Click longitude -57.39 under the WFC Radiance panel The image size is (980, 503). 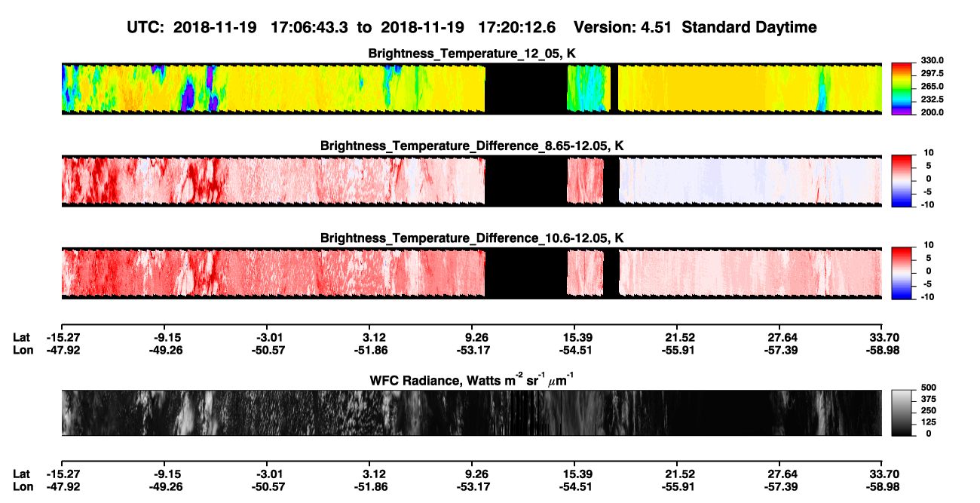click(x=782, y=486)
